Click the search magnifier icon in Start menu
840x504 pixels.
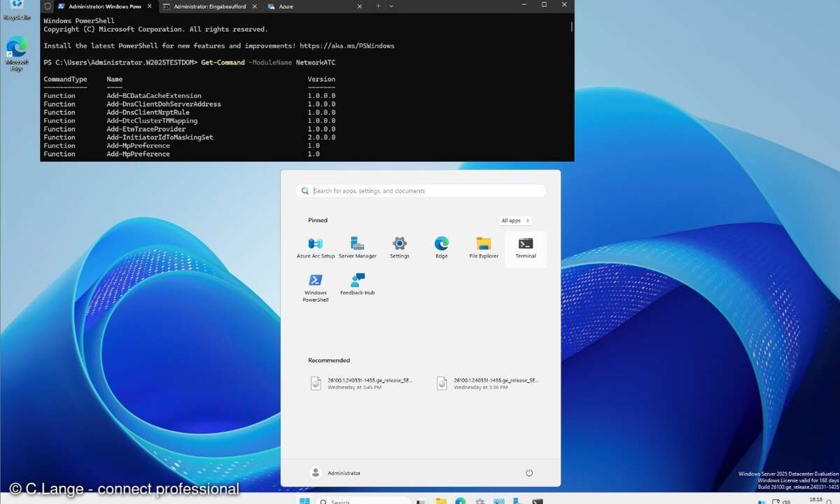coord(304,190)
